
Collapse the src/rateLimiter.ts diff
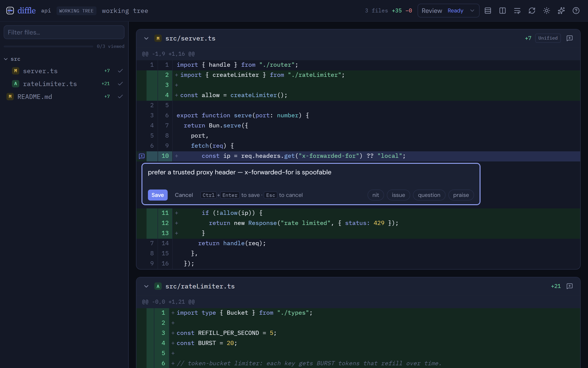coord(146,287)
